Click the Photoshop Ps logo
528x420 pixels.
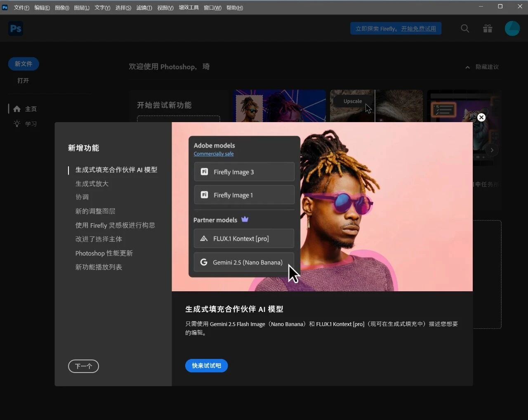click(x=16, y=28)
